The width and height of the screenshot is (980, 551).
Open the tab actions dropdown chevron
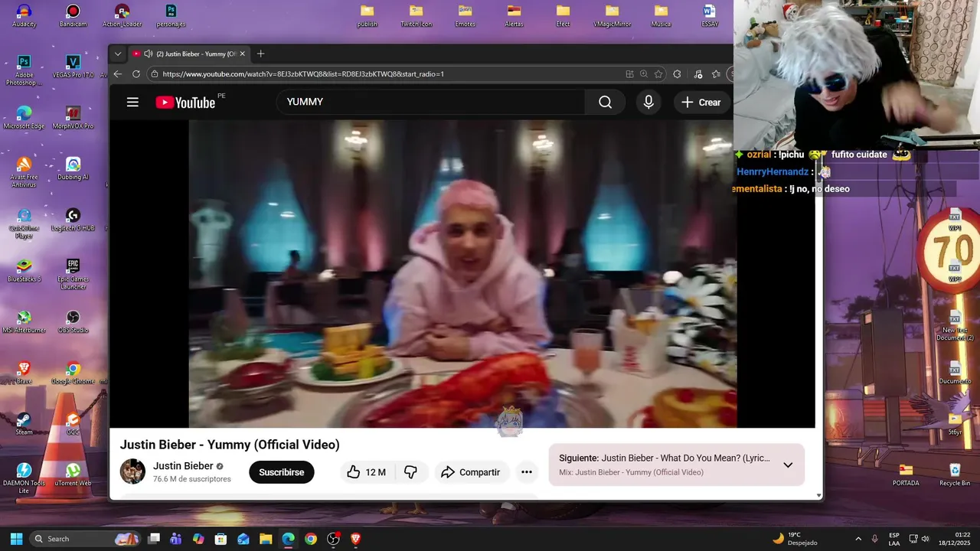pyautogui.click(x=118, y=54)
